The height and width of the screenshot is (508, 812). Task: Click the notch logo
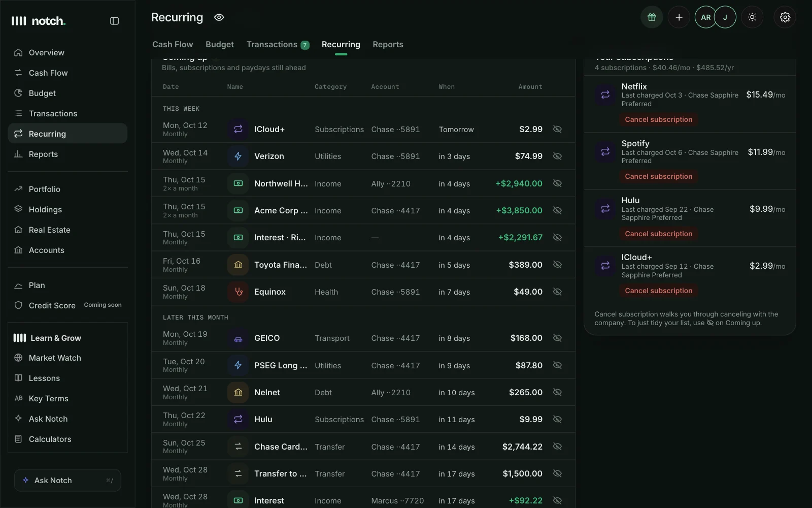pyautogui.click(x=39, y=21)
